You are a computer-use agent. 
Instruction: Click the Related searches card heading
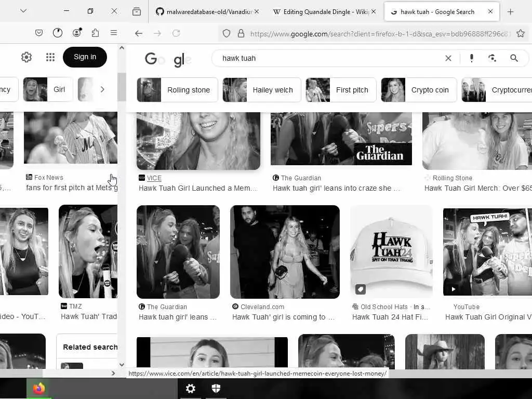pyautogui.click(x=90, y=347)
